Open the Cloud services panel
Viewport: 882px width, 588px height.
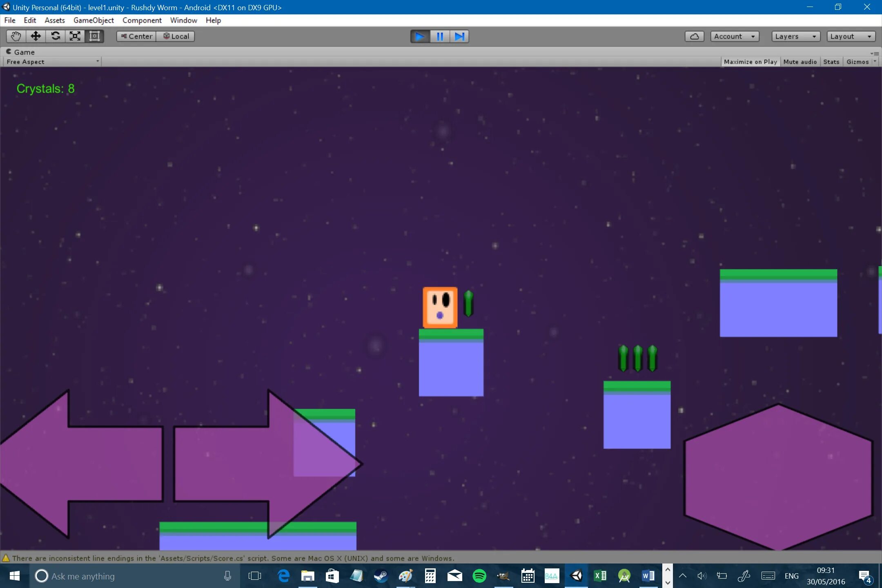pos(694,36)
